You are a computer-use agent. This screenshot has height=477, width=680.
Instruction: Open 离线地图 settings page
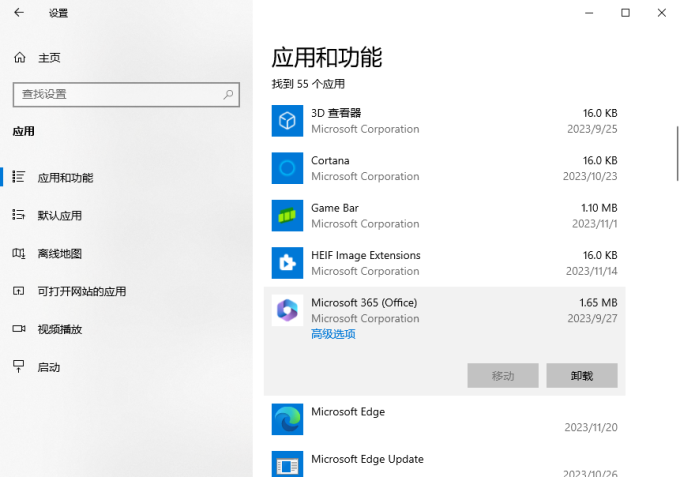click(x=59, y=254)
